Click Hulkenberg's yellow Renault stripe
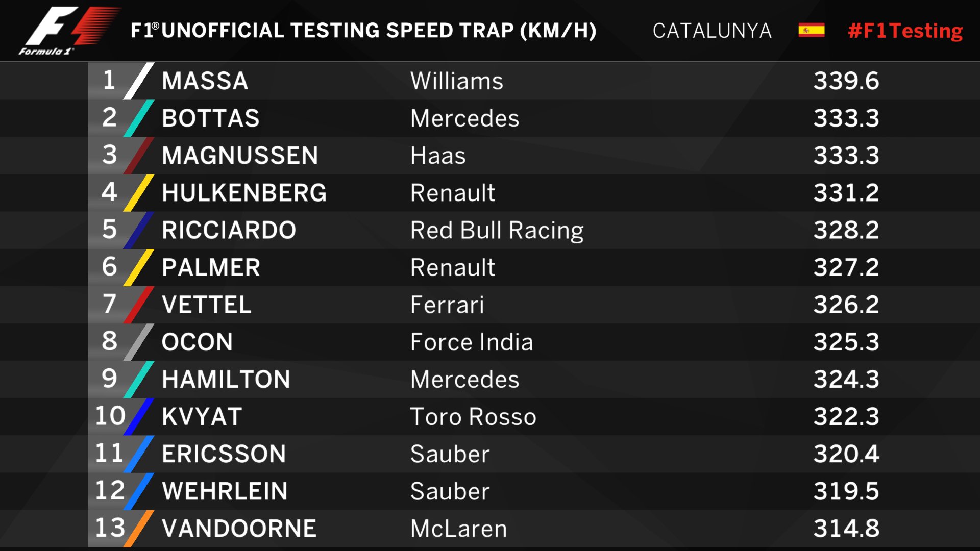 (139, 192)
